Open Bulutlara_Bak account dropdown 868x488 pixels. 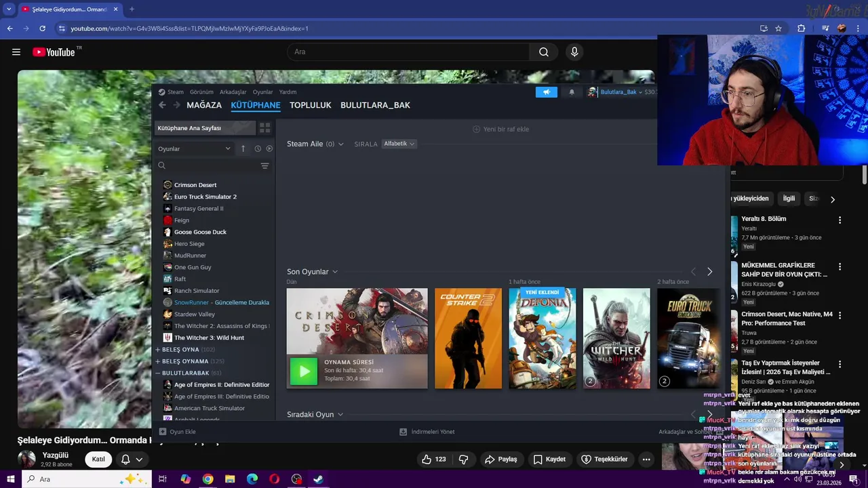[x=621, y=92]
